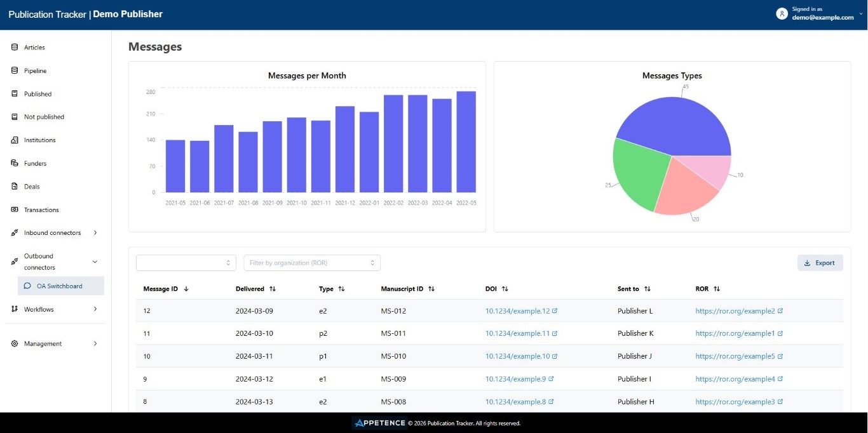Image resolution: width=868 pixels, height=433 pixels.
Task: Open the https://ror.org/example5 link
Action: [735, 356]
